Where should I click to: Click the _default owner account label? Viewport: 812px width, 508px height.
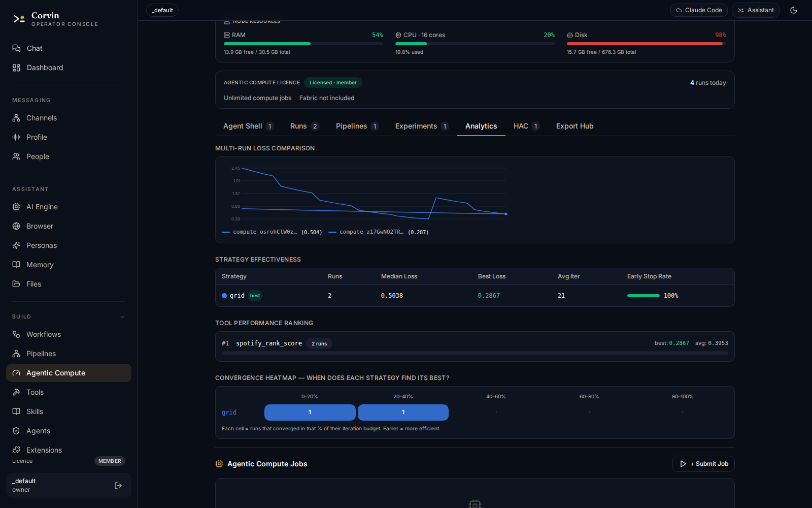24,485
